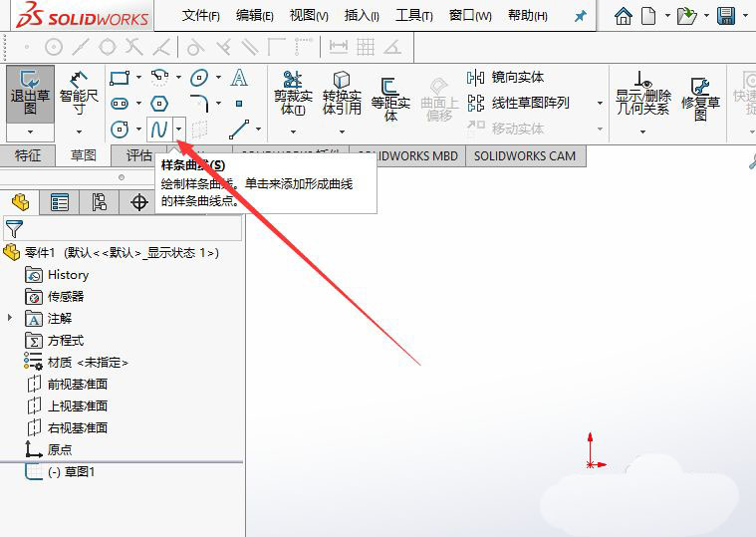Viewport: 756px width, 537px height.
Task: Open Exit Sketch dropdown arrow
Action: click(30, 133)
